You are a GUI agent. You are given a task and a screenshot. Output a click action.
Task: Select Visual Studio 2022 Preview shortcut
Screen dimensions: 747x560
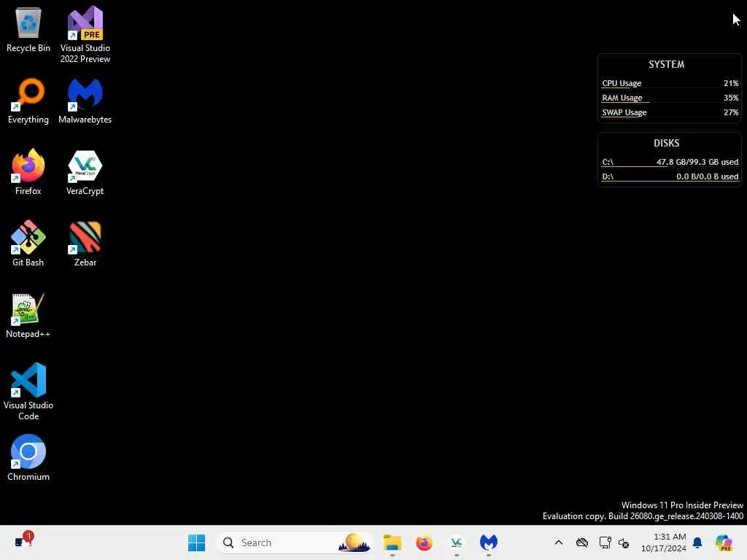click(85, 34)
